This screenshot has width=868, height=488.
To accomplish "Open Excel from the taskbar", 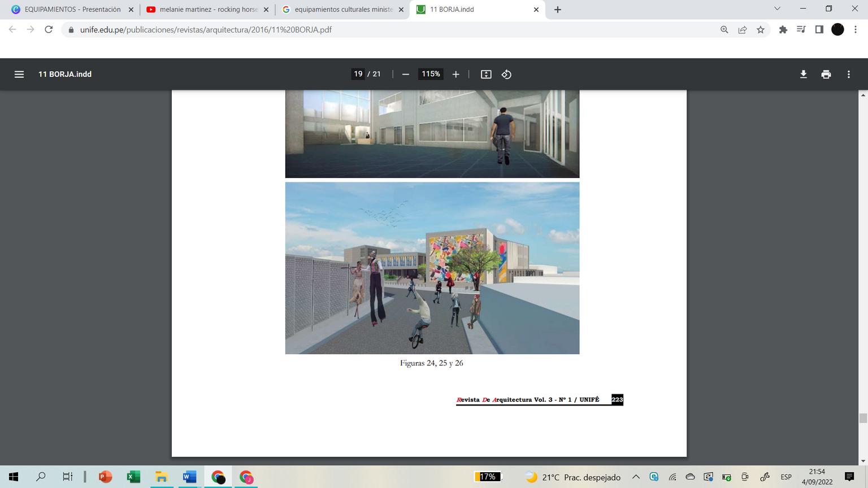I will pyautogui.click(x=133, y=477).
